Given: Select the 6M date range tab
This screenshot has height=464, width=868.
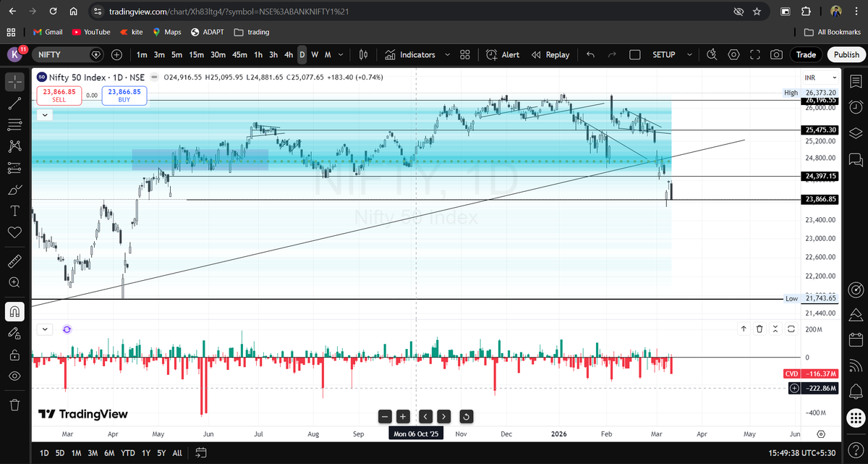Looking at the screenshot, I should (x=109, y=452).
